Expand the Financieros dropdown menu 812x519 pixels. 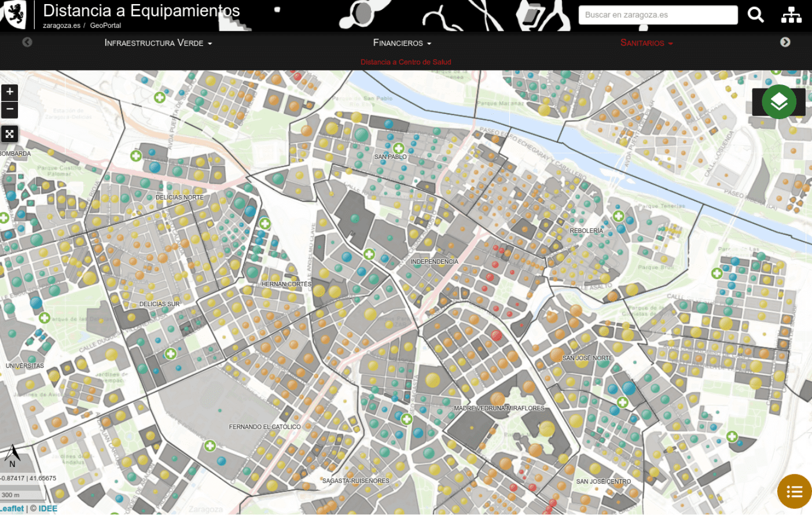(402, 43)
